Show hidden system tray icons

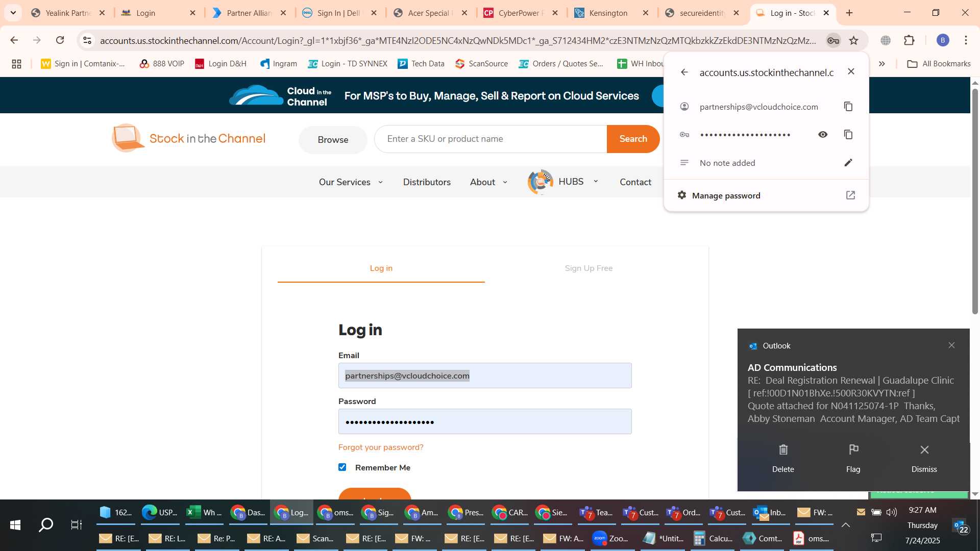[x=846, y=525]
